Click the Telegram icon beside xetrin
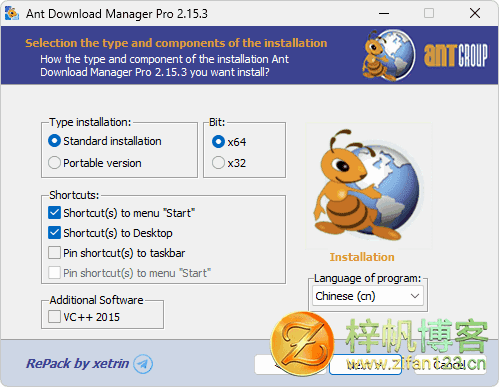The width and height of the screenshot is (499, 387). (x=143, y=364)
